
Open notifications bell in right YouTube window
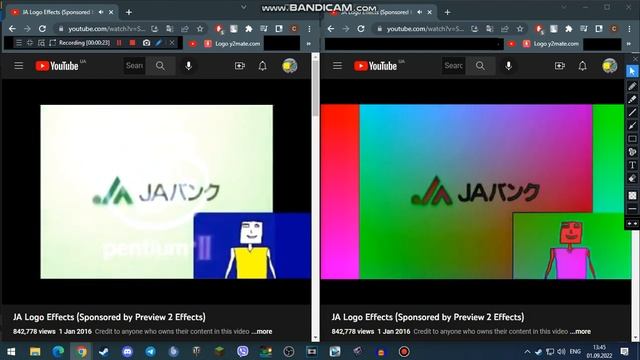click(x=582, y=66)
